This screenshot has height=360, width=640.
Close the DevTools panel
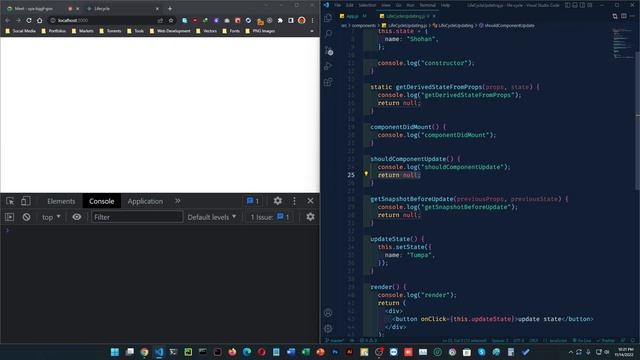[x=310, y=201]
